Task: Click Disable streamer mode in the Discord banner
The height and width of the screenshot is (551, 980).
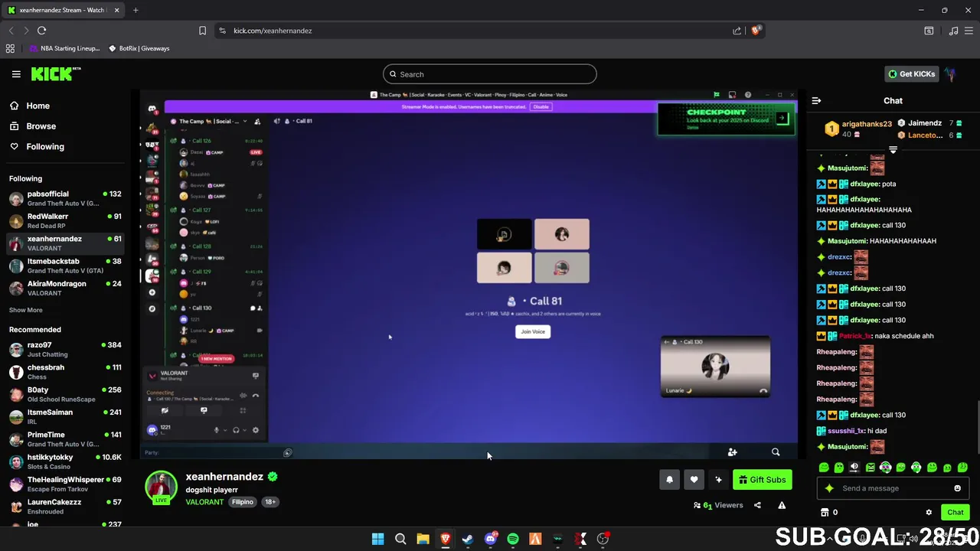Action: pos(541,106)
